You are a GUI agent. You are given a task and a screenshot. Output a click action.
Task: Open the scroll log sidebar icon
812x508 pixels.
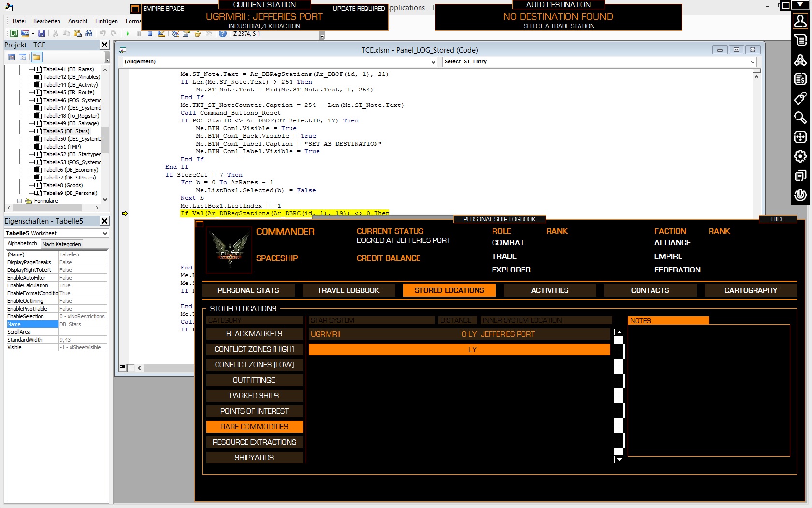800,40
